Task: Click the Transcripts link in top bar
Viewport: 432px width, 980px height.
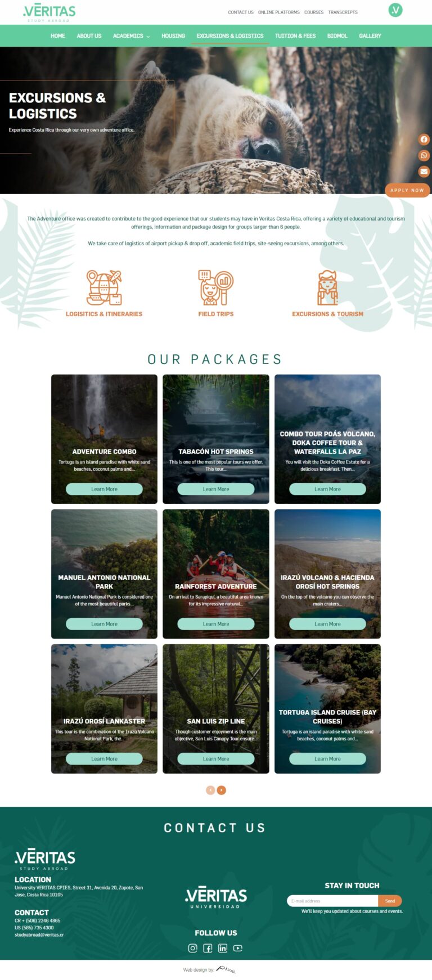Action: click(343, 12)
